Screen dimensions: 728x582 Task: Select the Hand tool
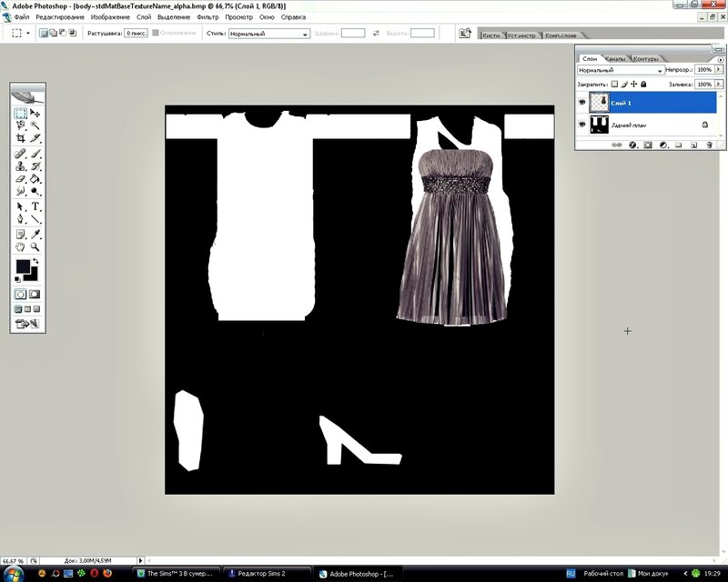pyautogui.click(x=20, y=246)
